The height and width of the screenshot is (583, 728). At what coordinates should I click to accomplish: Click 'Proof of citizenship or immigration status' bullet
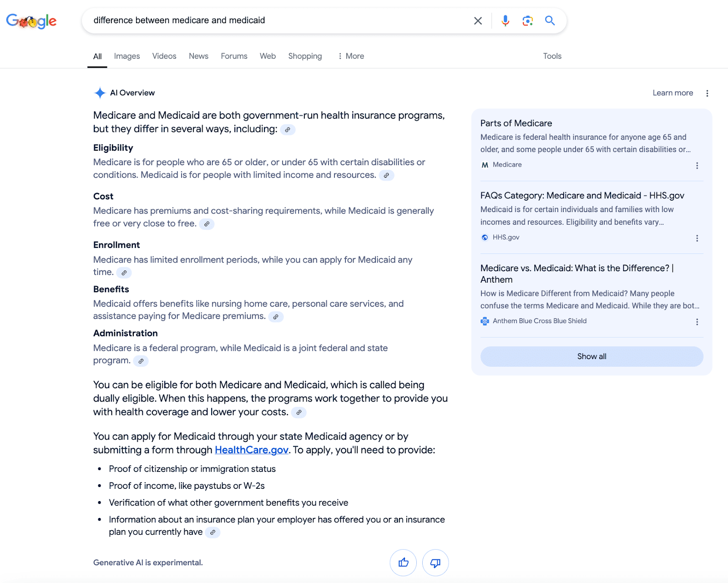point(192,469)
